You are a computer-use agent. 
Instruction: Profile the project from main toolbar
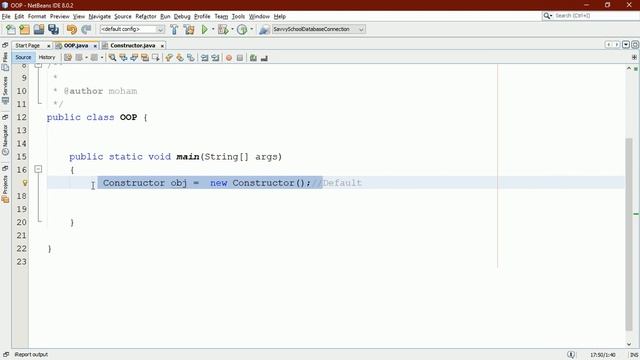[242, 29]
